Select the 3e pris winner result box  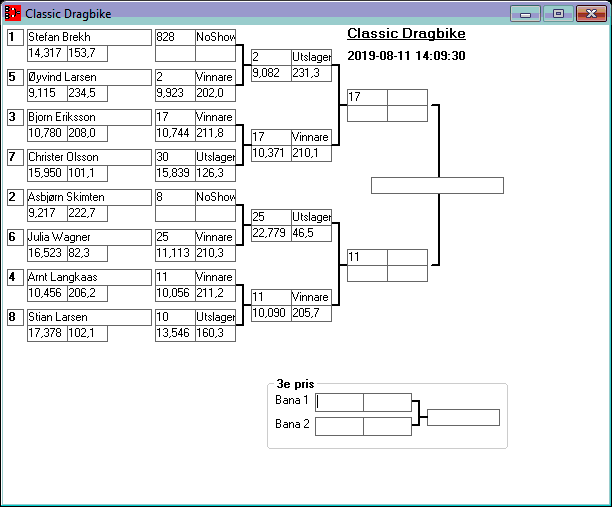click(463, 417)
